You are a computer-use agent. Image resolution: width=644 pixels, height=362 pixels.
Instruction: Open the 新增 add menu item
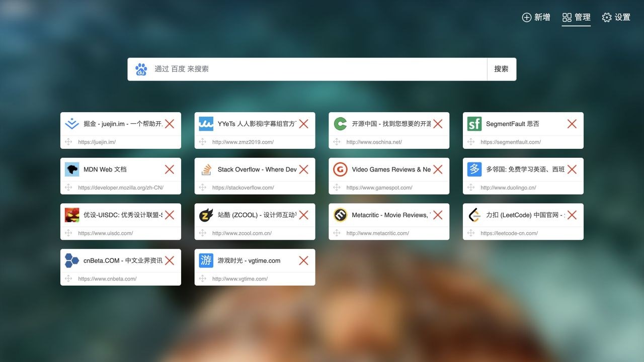pos(536,18)
